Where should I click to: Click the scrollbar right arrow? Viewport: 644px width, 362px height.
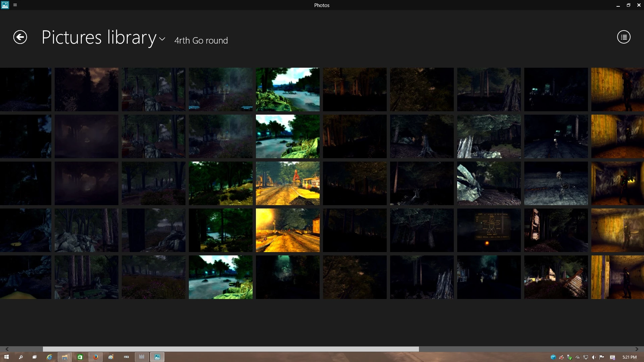click(x=637, y=349)
